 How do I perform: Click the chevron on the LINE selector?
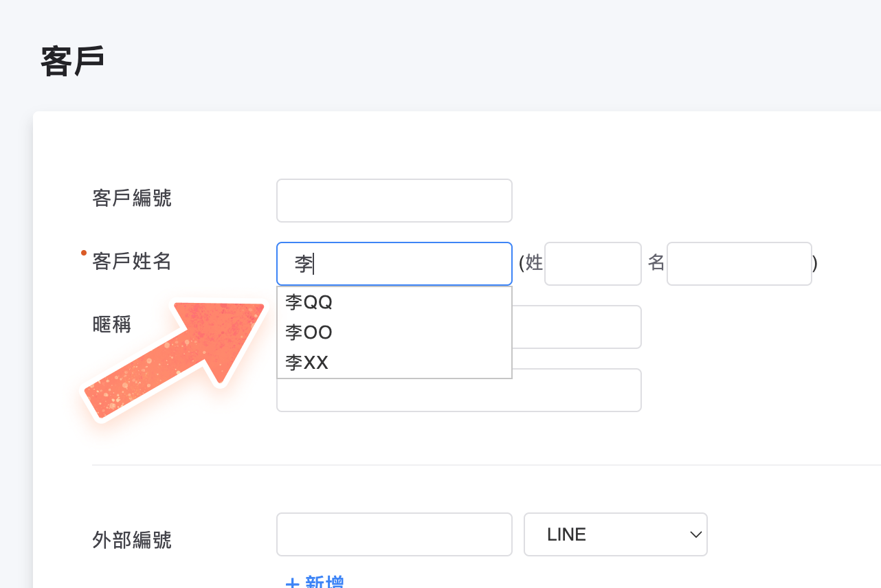pos(695,534)
